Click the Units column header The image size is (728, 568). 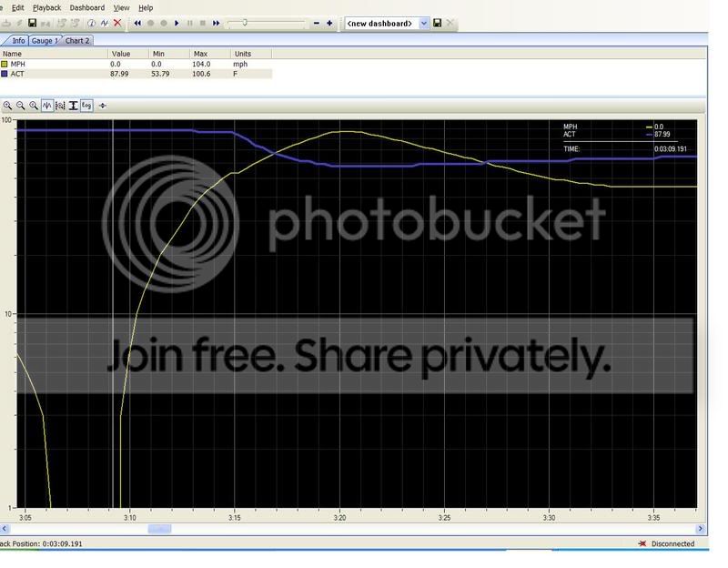(251, 54)
